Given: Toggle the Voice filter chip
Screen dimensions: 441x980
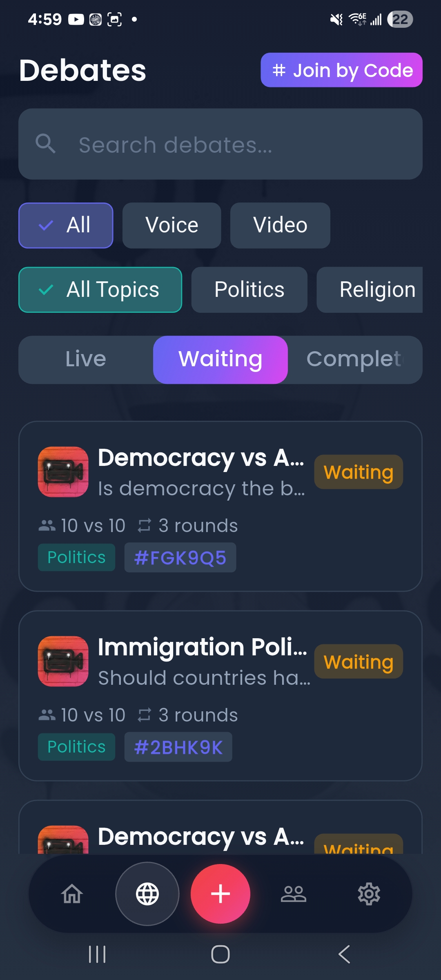Looking at the screenshot, I should click(172, 225).
